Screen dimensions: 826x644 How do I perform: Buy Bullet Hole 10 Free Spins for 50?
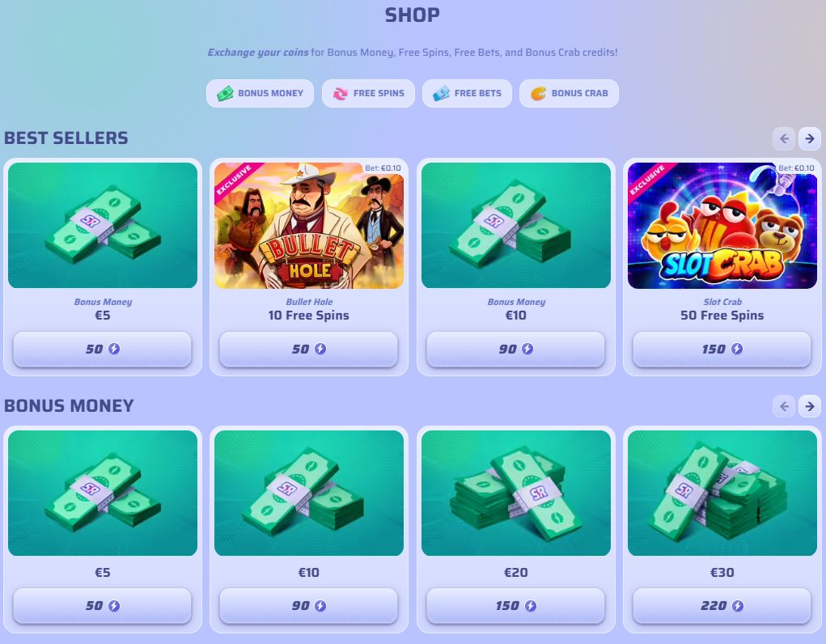[x=309, y=349]
